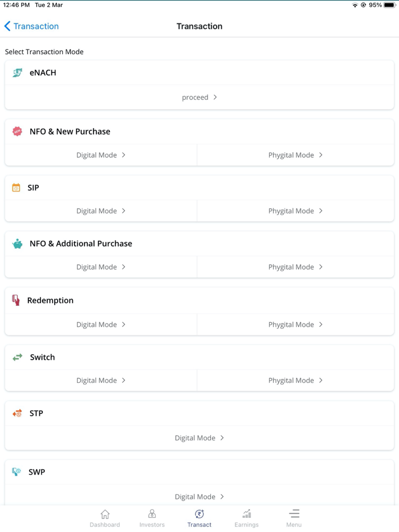The height and width of the screenshot is (532, 399).
Task: Open the Menu item in bottom navigation
Action: pos(294,517)
